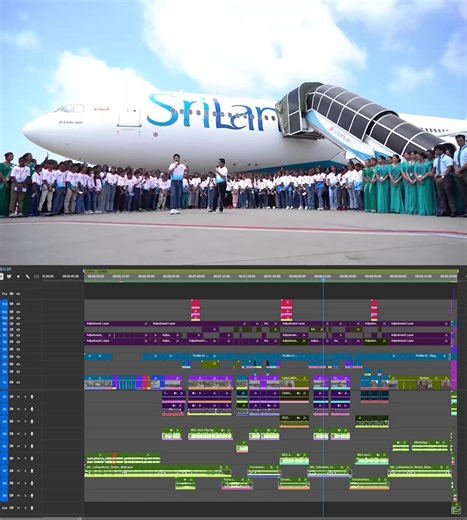Click voice-over record microphone on track A6
The height and width of the screenshot is (520, 467).
click(32, 458)
